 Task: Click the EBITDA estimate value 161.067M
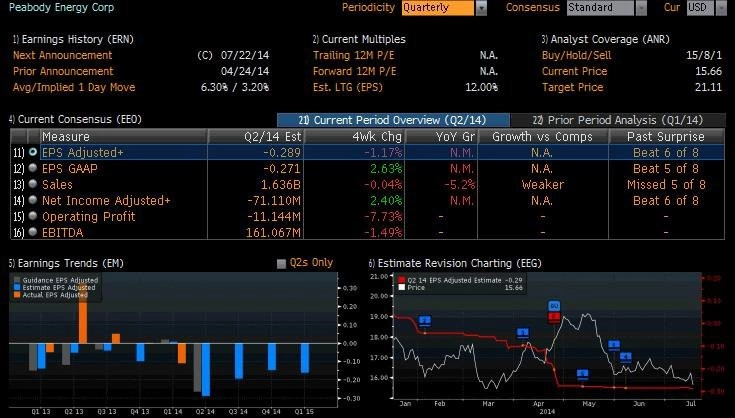pyautogui.click(x=273, y=232)
